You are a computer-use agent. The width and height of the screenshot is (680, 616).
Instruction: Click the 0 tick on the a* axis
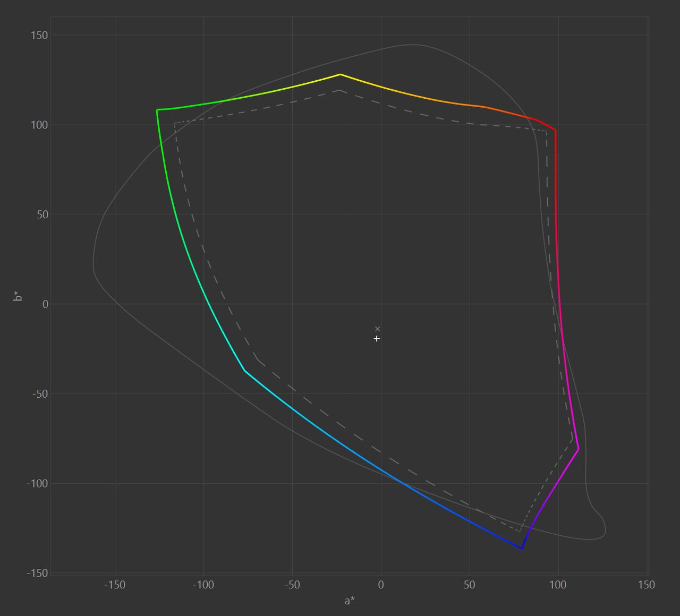[x=380, y=585]
